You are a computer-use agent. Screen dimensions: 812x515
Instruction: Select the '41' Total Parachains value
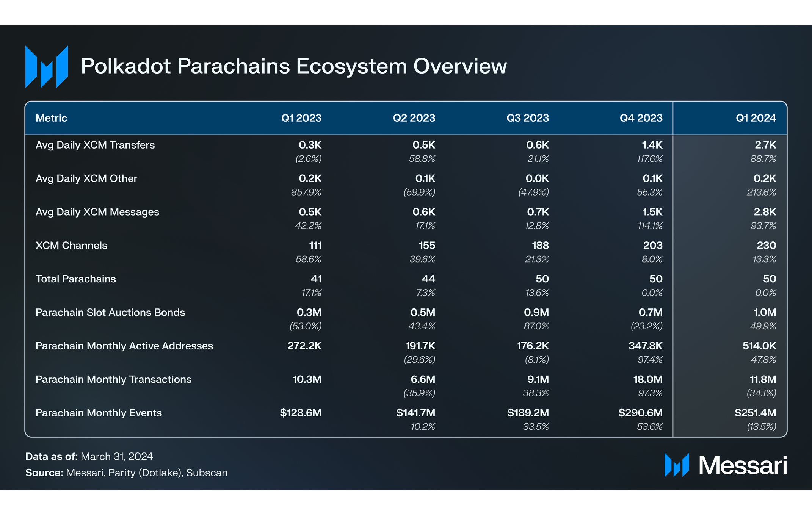tap(316, 279)
